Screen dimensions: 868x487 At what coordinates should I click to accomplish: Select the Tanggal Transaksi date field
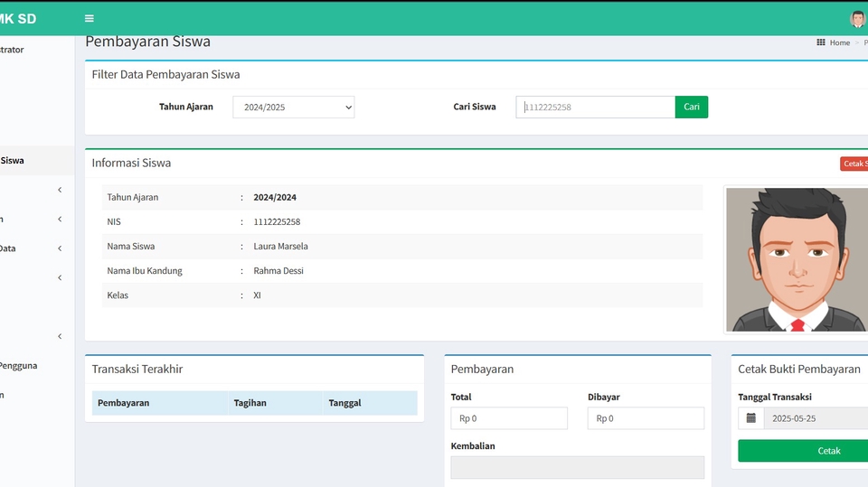(x=815, y=418)
